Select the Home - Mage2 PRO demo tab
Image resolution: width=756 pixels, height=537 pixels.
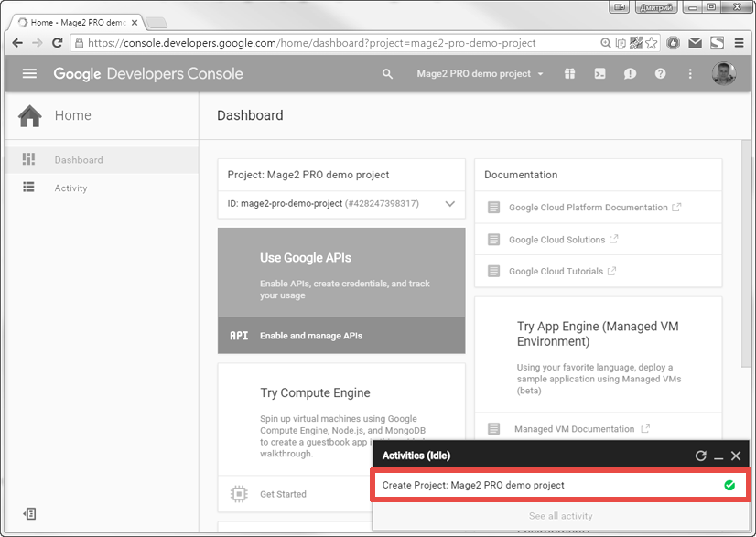pos(77,22)
